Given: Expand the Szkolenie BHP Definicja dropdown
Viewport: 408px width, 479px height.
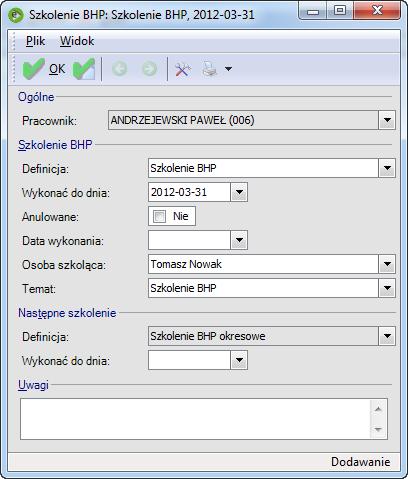Looking at the screenshot, I should tap(387, 168).
